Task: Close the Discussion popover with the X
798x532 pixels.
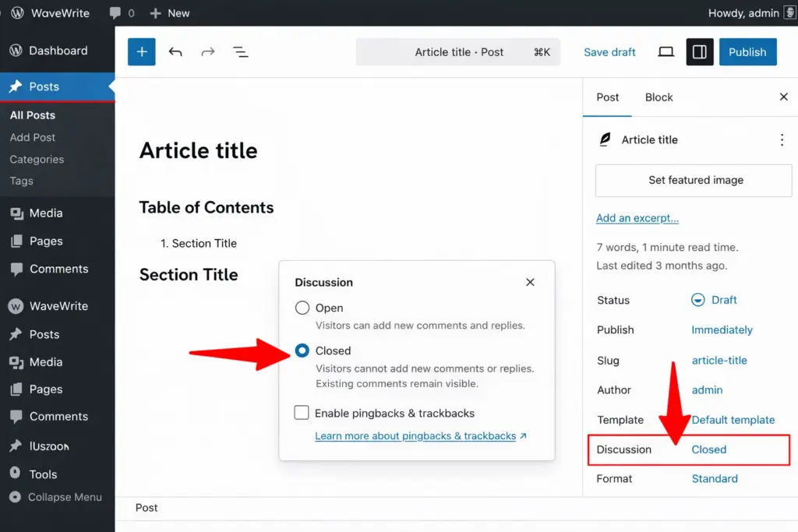Action: point(530,282)
